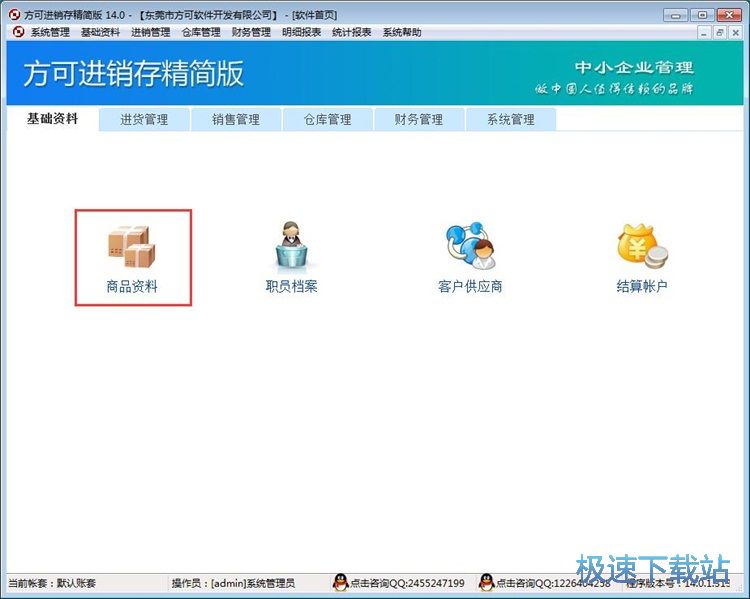Restore the inner child window
750x599 pixels.
719,33
